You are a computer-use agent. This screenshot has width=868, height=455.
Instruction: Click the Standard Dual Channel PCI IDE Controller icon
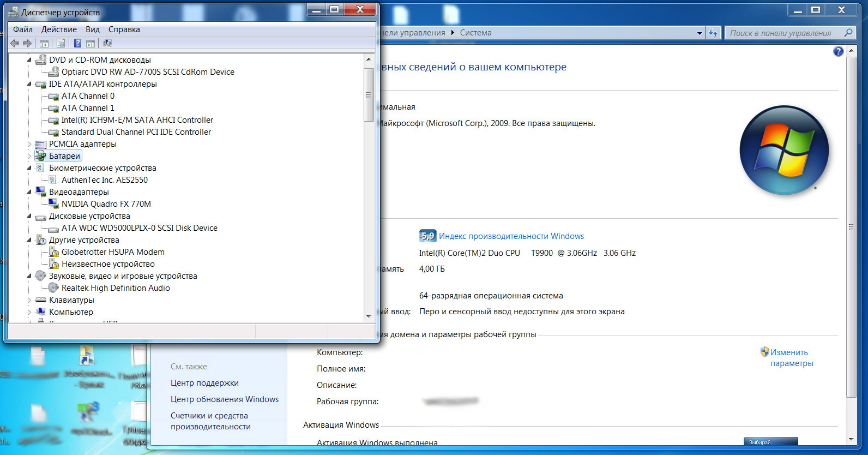click(53, 132)
